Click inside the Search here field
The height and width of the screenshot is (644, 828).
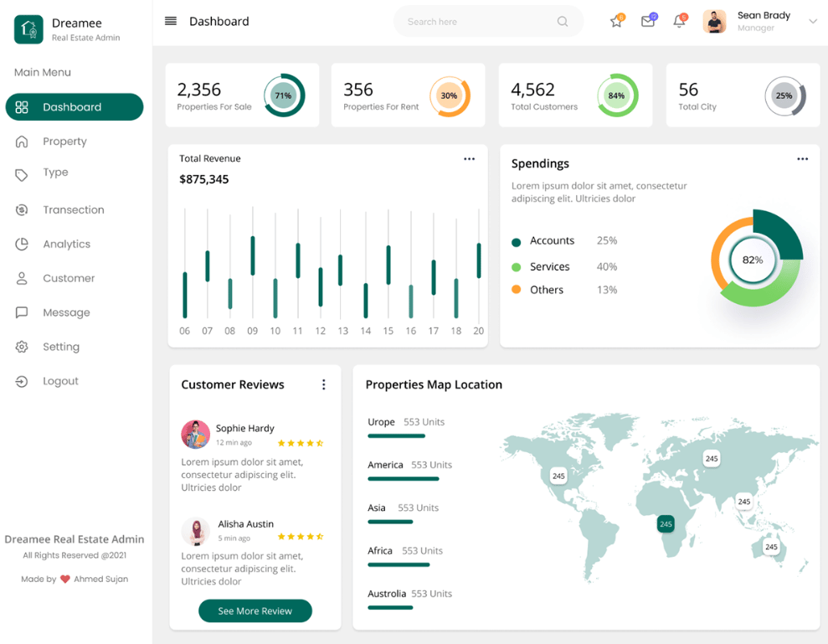point(488,22)
